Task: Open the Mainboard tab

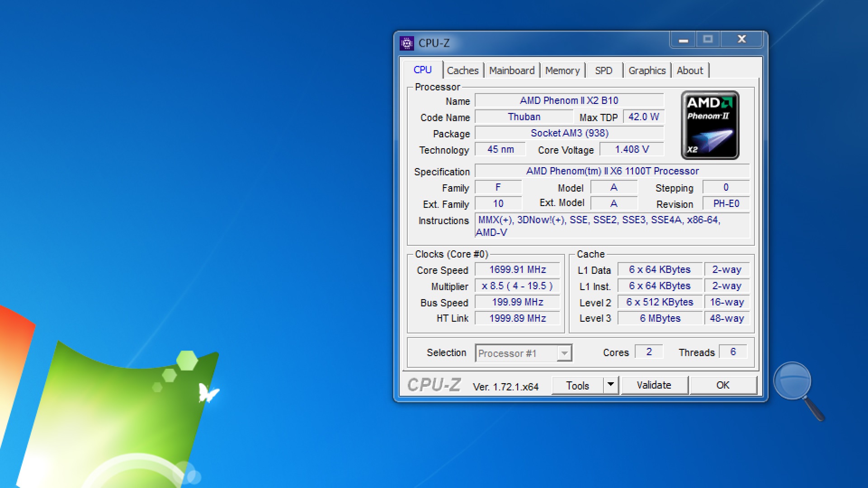Action: pyautogui.click(x=511, y=70)
